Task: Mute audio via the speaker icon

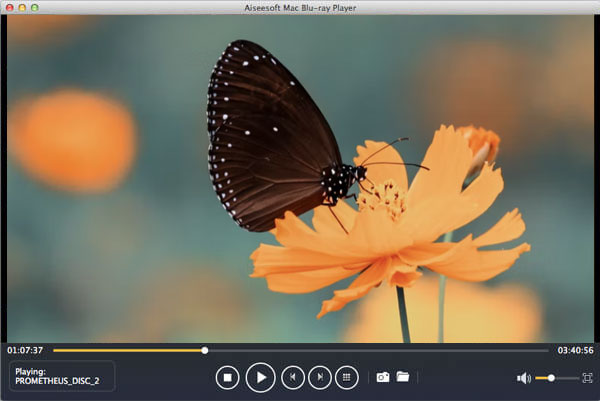Action: pyautogui.click(x=523, y=378)
